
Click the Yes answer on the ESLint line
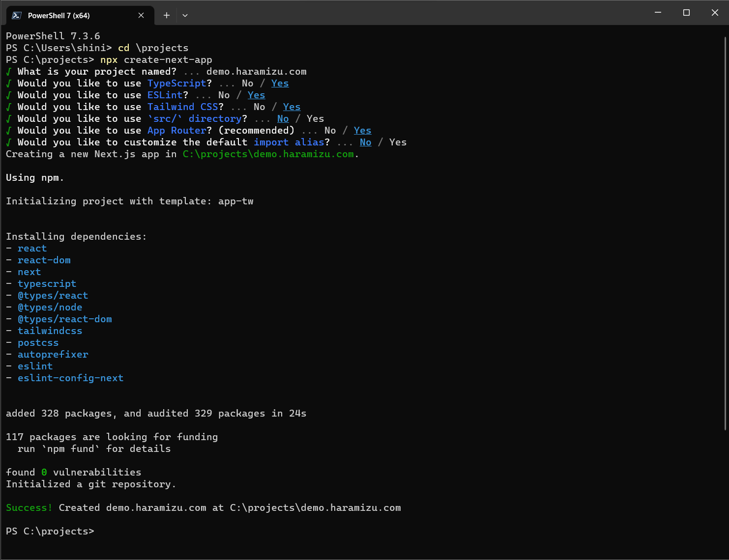coord(256,95)
